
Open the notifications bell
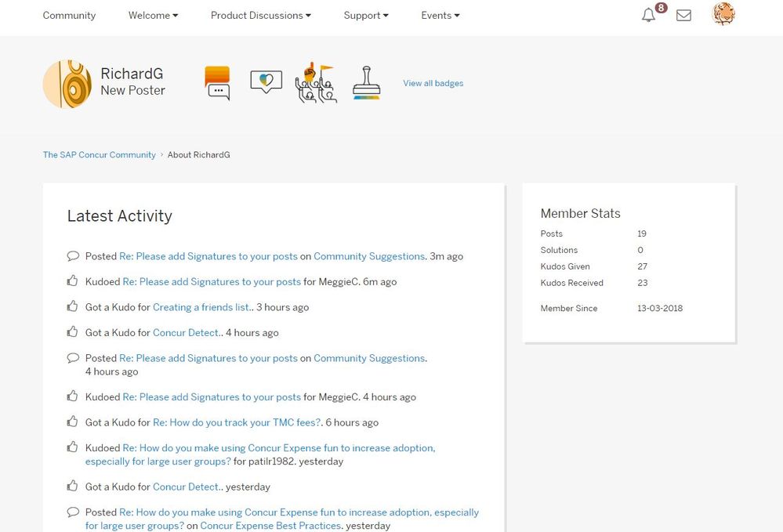coord(648,15)
